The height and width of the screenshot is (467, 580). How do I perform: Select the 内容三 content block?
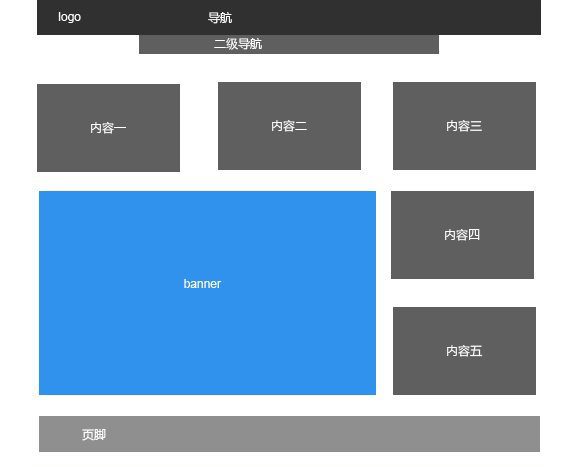point(464,126)
